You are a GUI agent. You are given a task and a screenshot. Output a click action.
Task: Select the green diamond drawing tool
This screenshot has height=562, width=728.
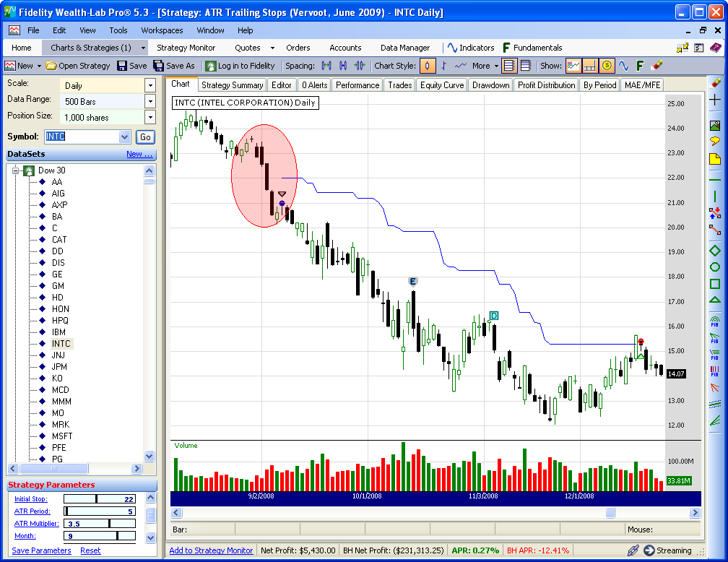coord(715,251)
